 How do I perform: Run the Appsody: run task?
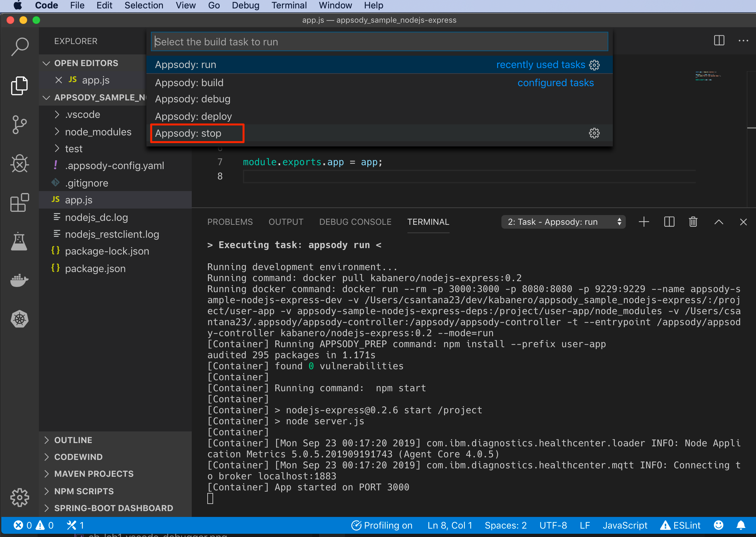[x=379, y=65]
